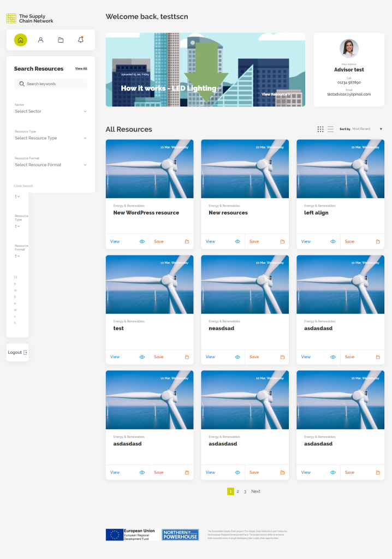Click the testadvisor@yopmail.com email

coord(349,94)
